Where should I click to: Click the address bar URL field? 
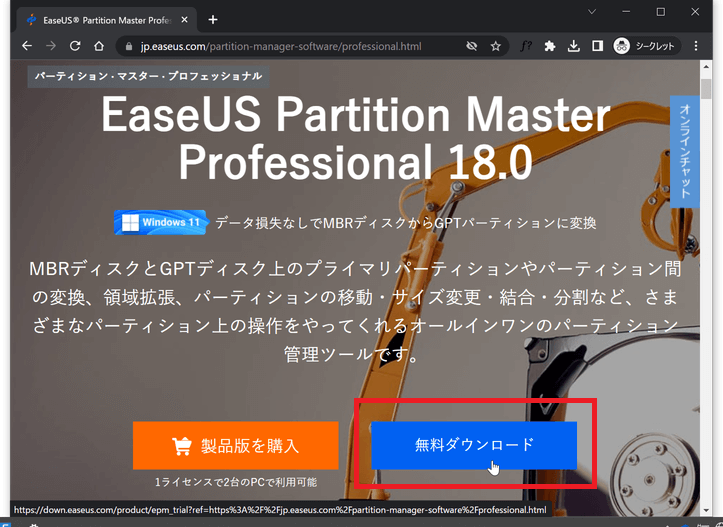pyautogui.click(x=290, y=46)
